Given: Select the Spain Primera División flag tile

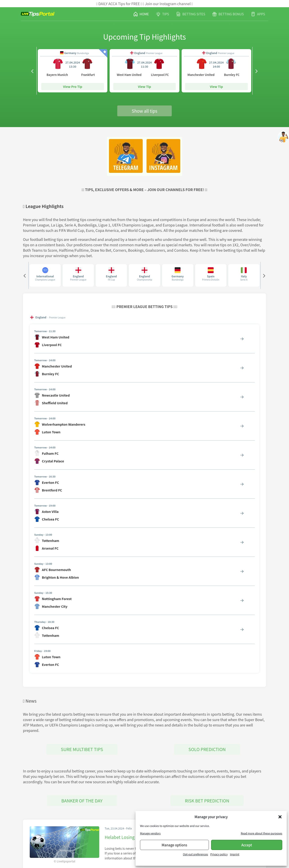Looking at the screenshot, I should tap(211, 275).
